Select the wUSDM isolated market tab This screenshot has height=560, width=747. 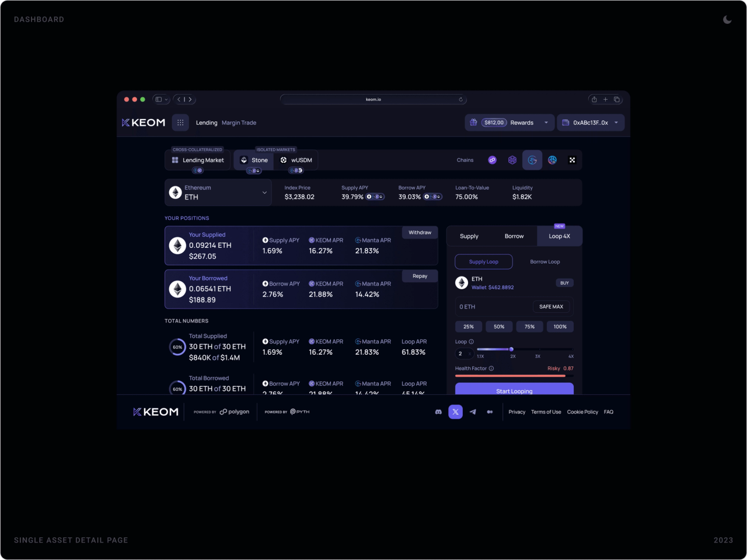pyautogui.click(x=296, y=160)
